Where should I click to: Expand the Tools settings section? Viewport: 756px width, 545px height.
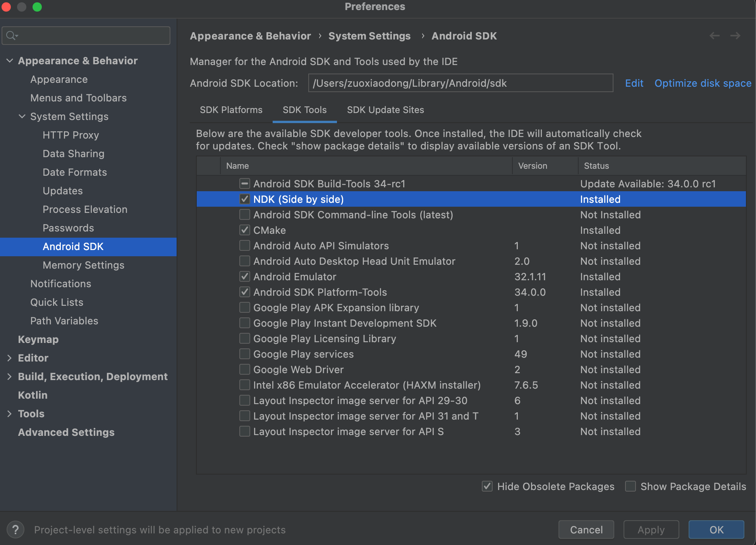point(9,414)
